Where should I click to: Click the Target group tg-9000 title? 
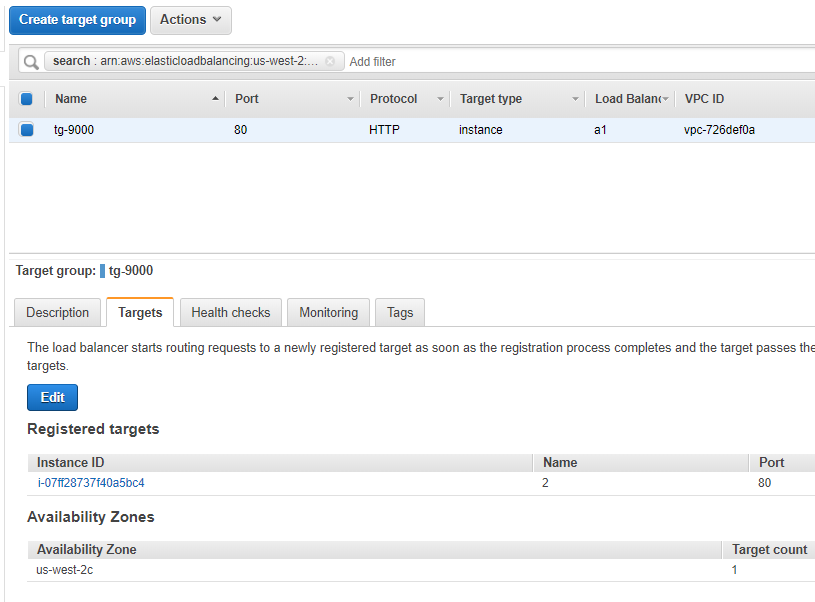click(84, 271)
